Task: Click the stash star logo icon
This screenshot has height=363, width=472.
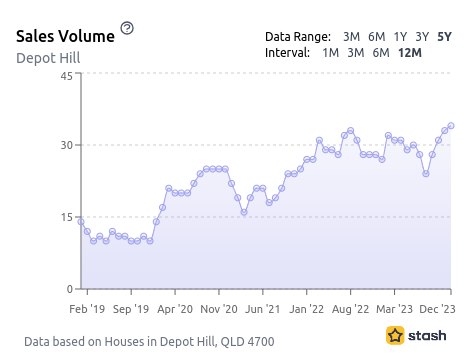Action: point(395,335)
